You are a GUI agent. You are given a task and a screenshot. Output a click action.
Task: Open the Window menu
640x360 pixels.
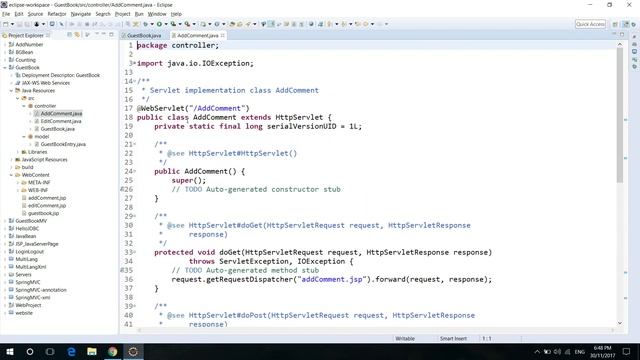(x=157, y=14)
